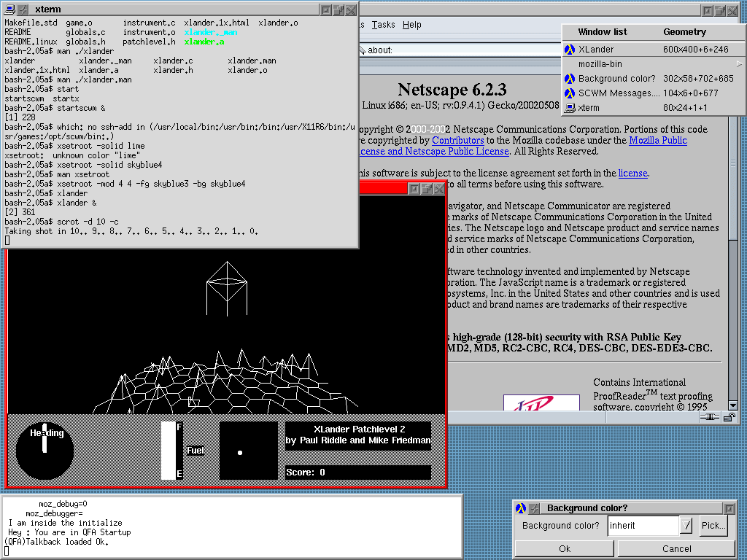The height and width of the screenshot is (560, 747).
Task: Click the Pick... button in Background color dialog
Action: [713, 526]
